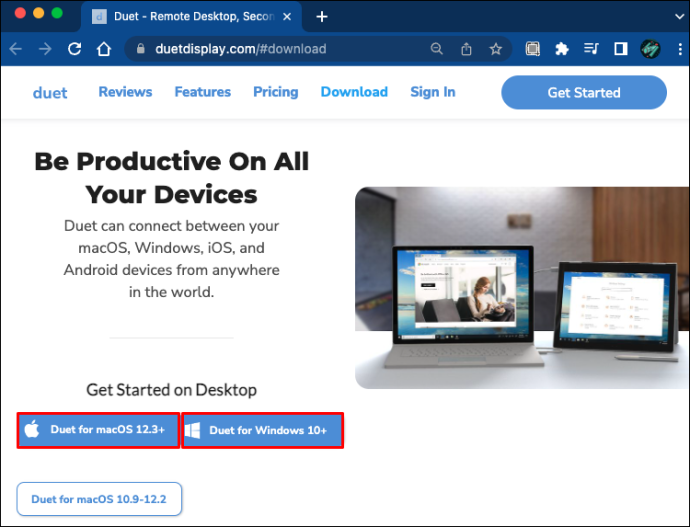Open the Reviews navigation link
690x527 pixels.
(125, 92)
